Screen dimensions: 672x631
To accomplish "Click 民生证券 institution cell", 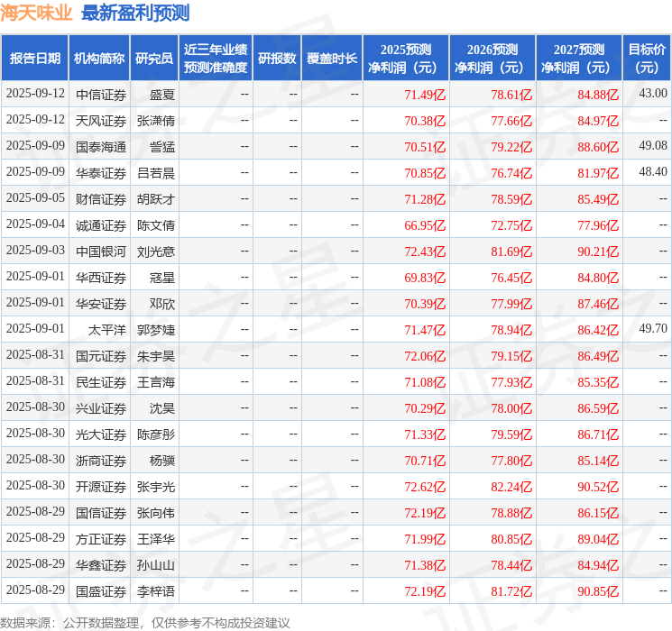I will 101,382.
